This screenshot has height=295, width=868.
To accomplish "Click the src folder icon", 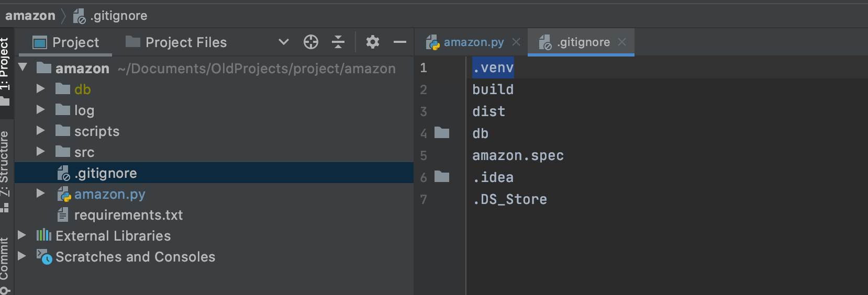I will coord(63,151).
